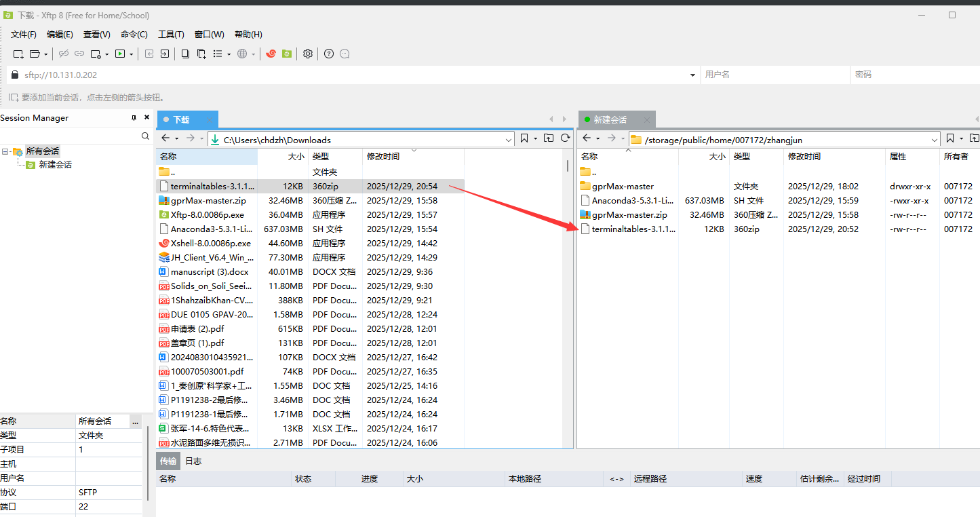Click the green play terminal icon
This screenshot has height=517, width=980.
pos(120,54)
